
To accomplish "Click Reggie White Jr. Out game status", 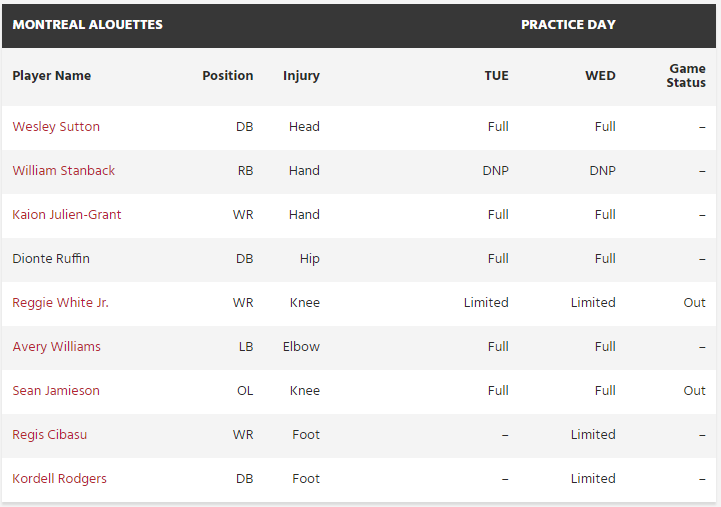I will point(694,303).
